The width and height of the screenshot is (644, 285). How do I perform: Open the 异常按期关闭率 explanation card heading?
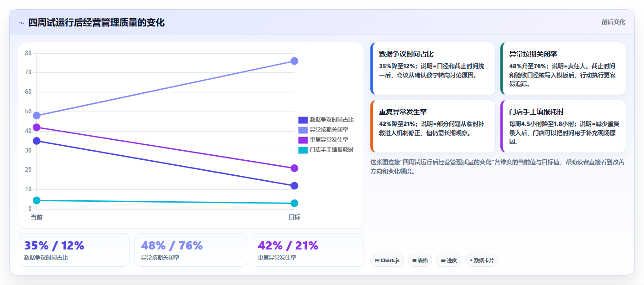[533, 54]
